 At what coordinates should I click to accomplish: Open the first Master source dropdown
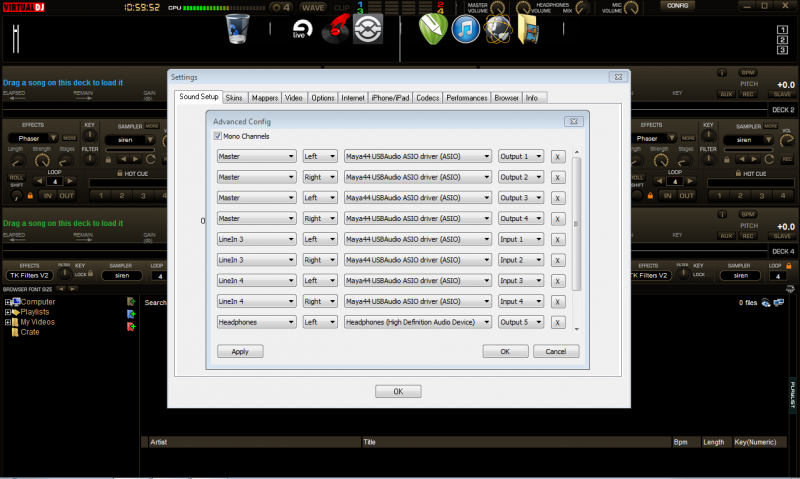click(x=257, y=157)
